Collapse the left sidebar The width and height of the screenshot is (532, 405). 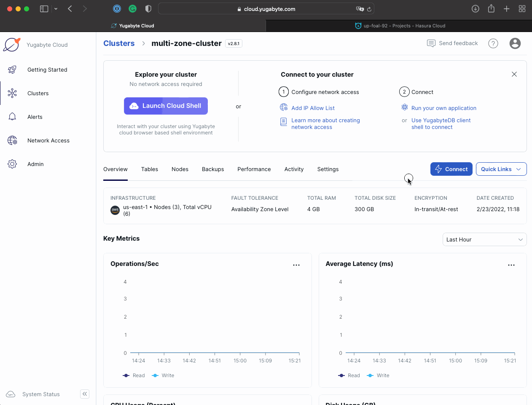84,394
